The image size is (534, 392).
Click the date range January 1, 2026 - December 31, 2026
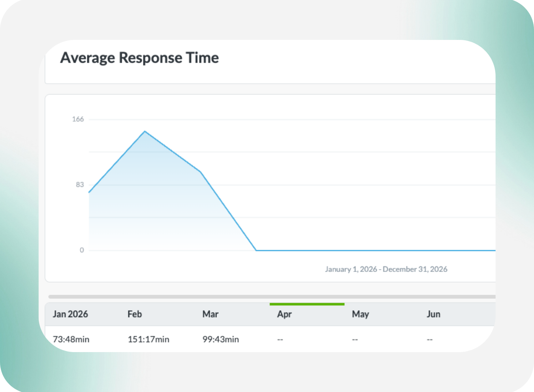(386, 269)
